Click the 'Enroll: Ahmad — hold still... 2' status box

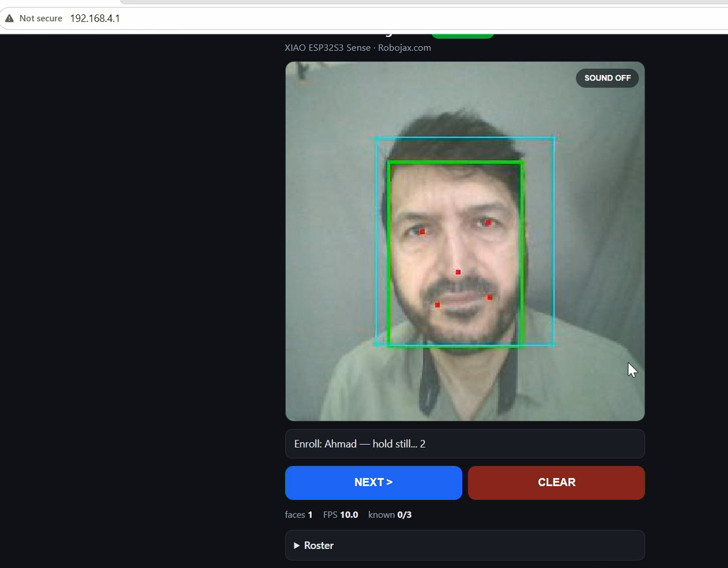tap(465, 444)
